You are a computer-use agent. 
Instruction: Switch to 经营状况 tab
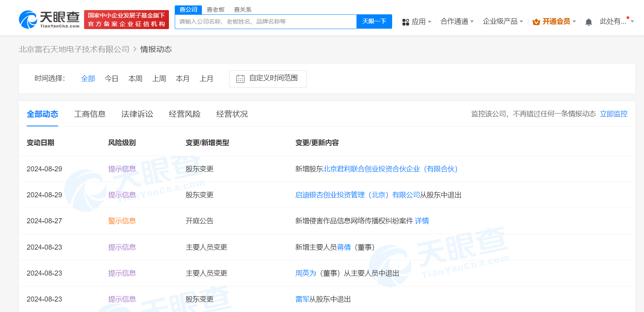click(x=232, y=114)
